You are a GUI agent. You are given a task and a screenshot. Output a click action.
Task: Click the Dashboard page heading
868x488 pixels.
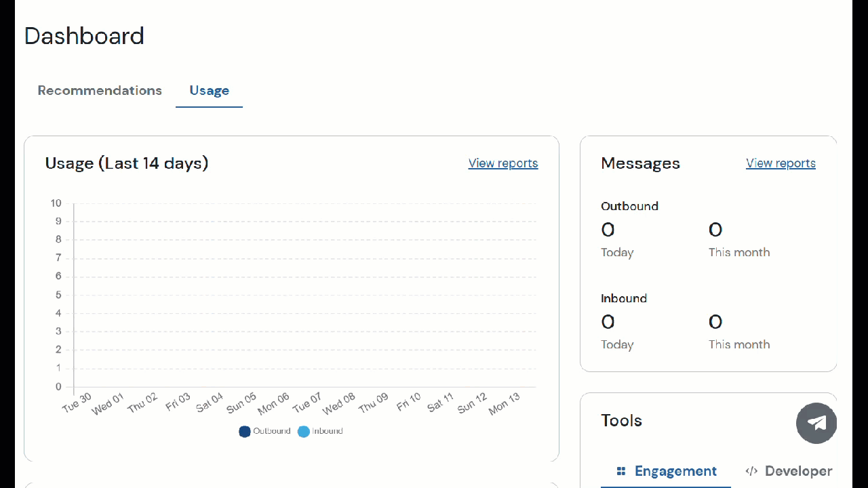(84, 36)
